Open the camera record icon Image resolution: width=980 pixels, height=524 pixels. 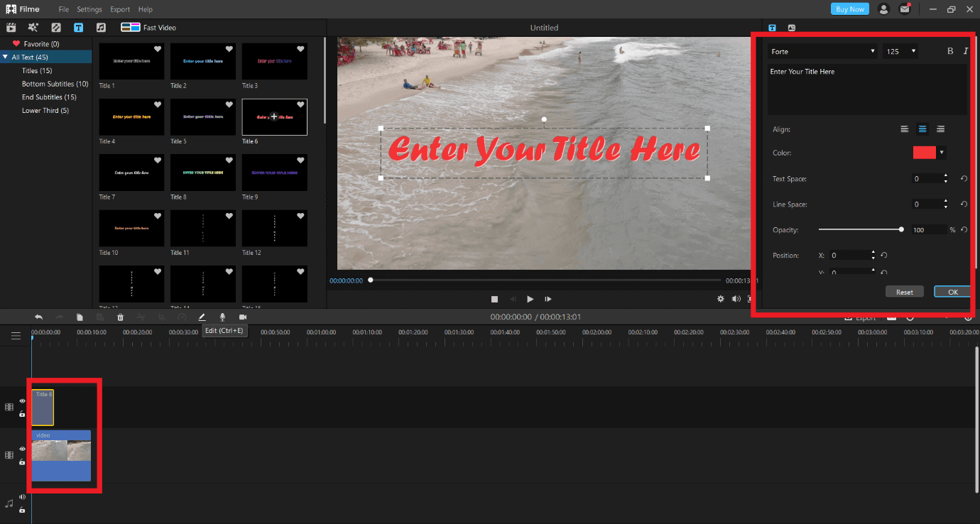point(243,317)
